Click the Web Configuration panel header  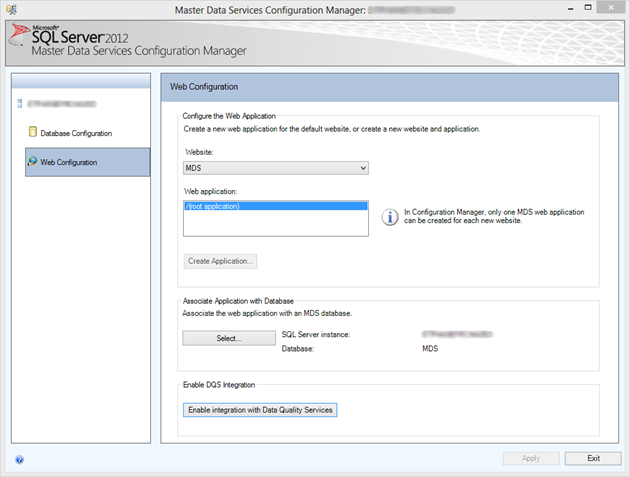tap(389, 87)
